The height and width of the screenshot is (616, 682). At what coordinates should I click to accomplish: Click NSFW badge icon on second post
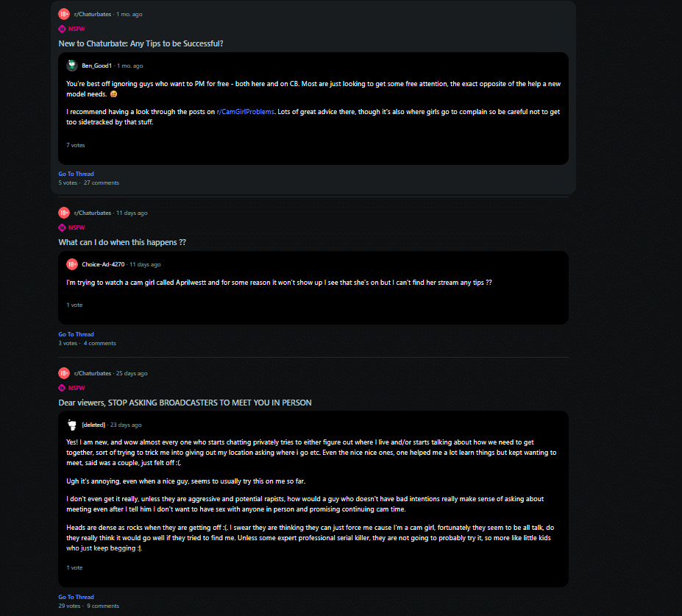[63, 227]
